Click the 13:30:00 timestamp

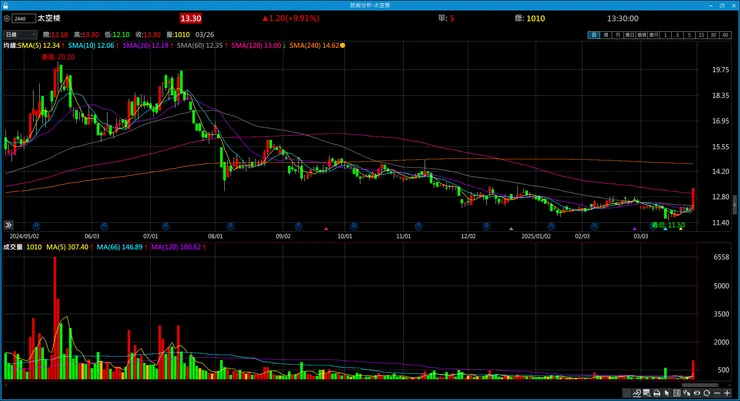(622, 18)
